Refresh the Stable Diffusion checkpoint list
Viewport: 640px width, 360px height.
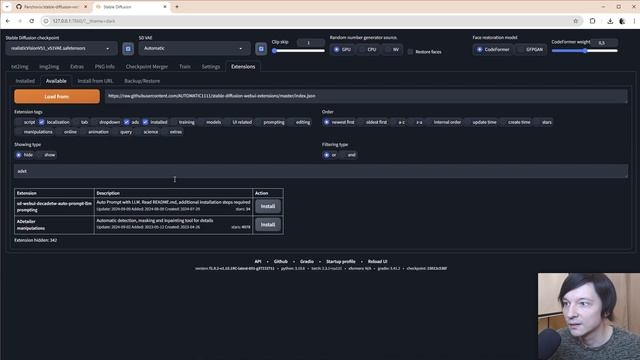click(x=128, y=49)
